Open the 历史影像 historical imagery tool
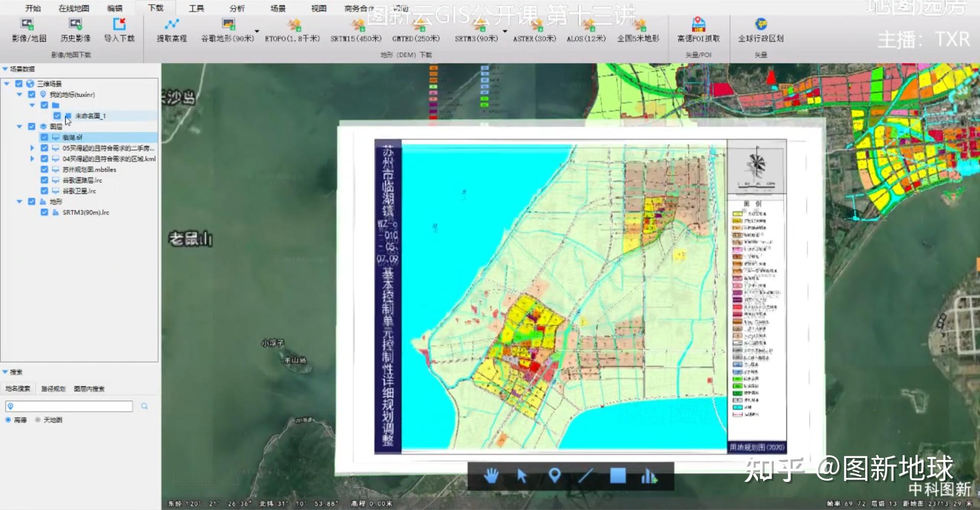 (x=75, y=24)
